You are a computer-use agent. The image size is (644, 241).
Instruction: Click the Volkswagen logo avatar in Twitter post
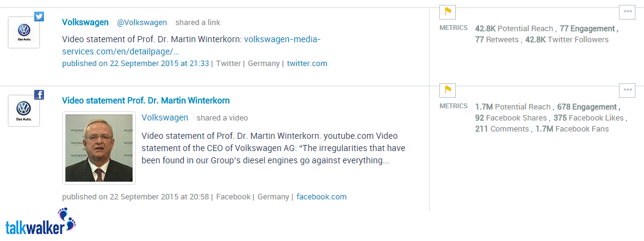(x=24, y=32)
